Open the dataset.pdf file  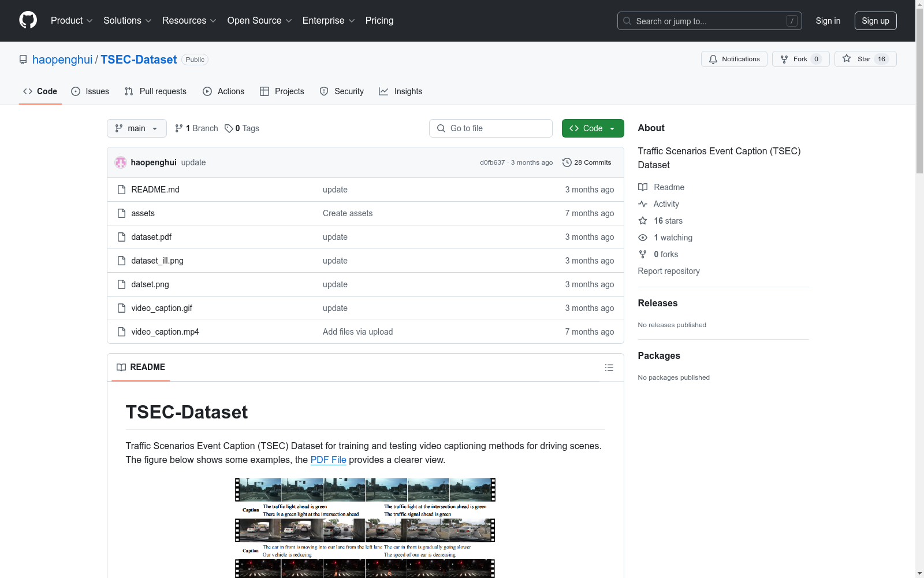tap(151, 237)
